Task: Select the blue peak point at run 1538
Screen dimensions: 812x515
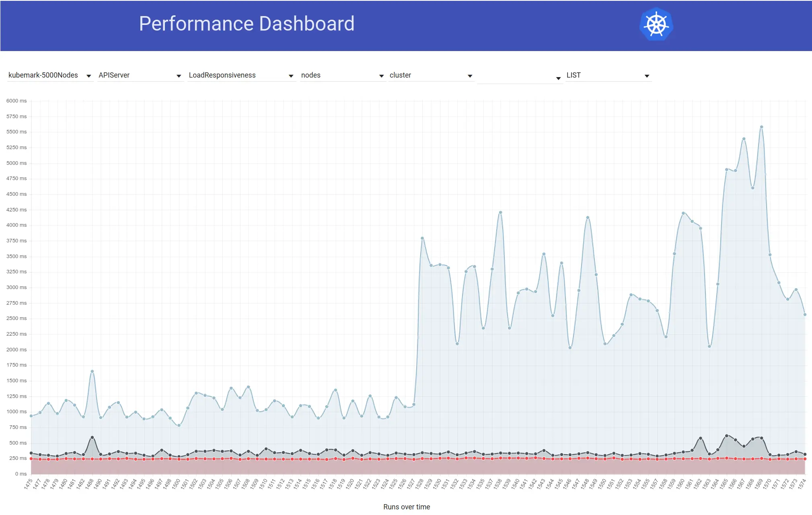Action: [500, 212]
